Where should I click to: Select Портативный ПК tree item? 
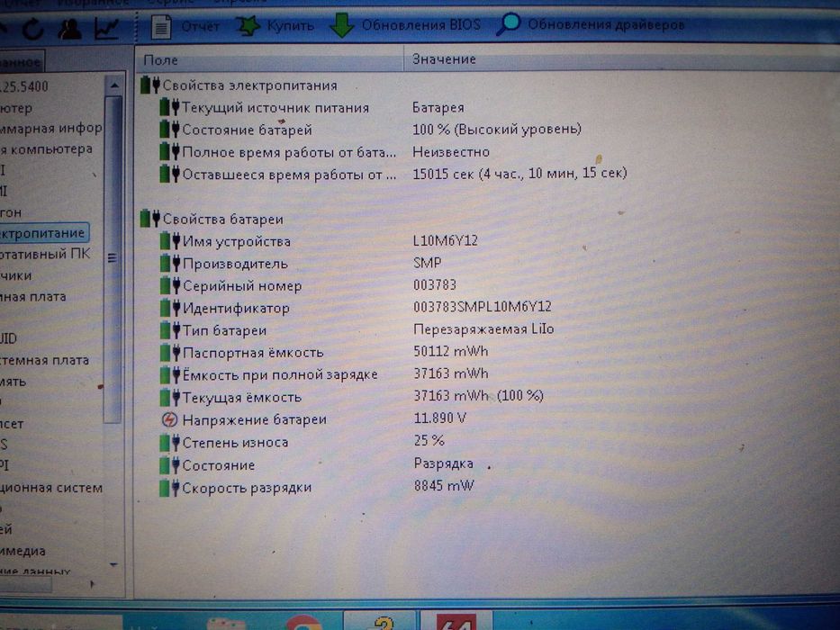(x=45, y=254)
